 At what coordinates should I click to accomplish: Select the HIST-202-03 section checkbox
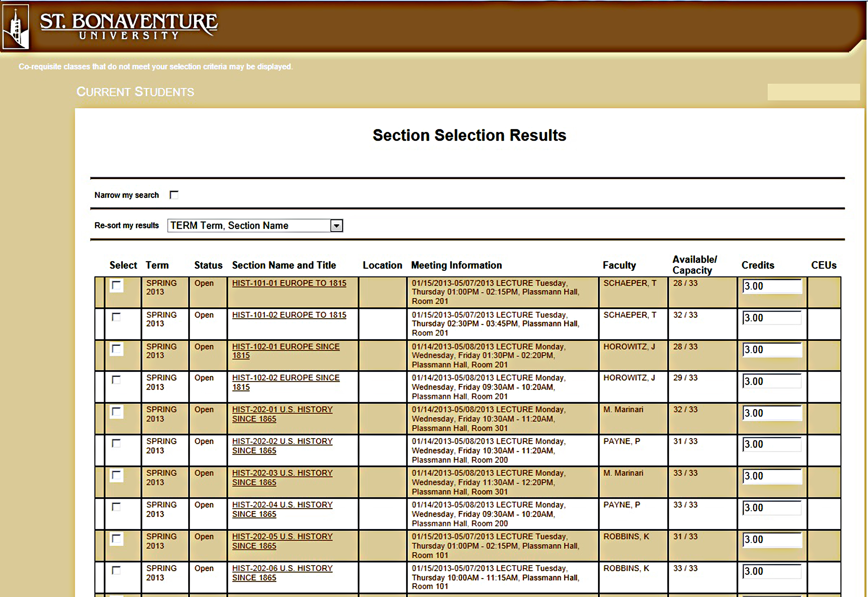[x=116, y=475]
